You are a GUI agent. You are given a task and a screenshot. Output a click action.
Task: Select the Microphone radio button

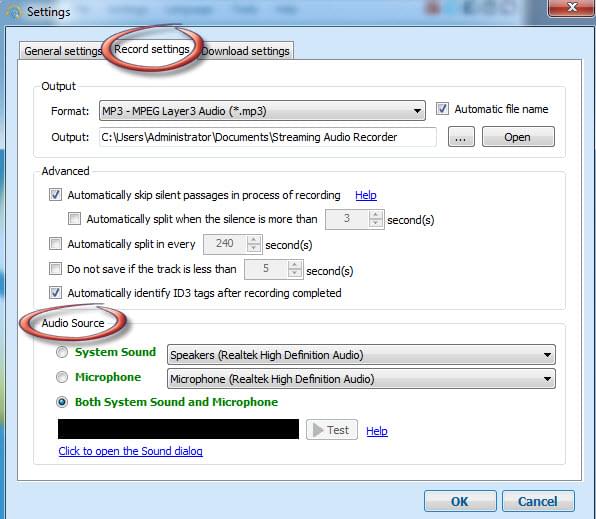coord(62,377)
